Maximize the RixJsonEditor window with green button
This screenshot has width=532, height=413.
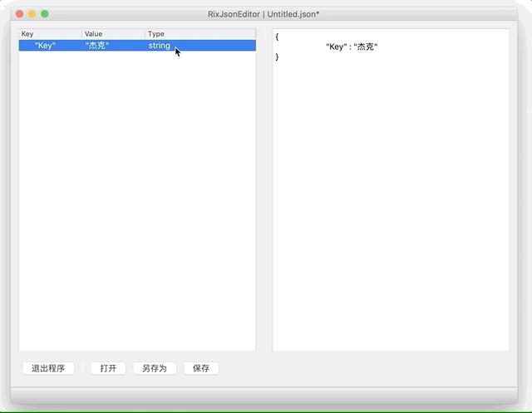coord(44,14)
